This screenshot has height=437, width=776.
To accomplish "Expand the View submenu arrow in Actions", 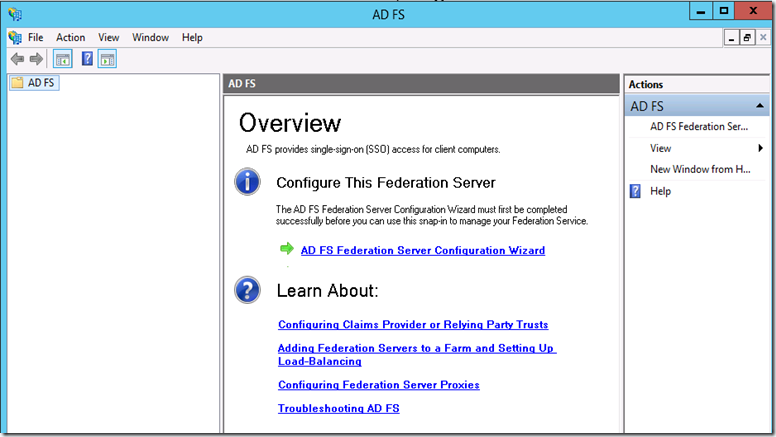I will (761, 148).
